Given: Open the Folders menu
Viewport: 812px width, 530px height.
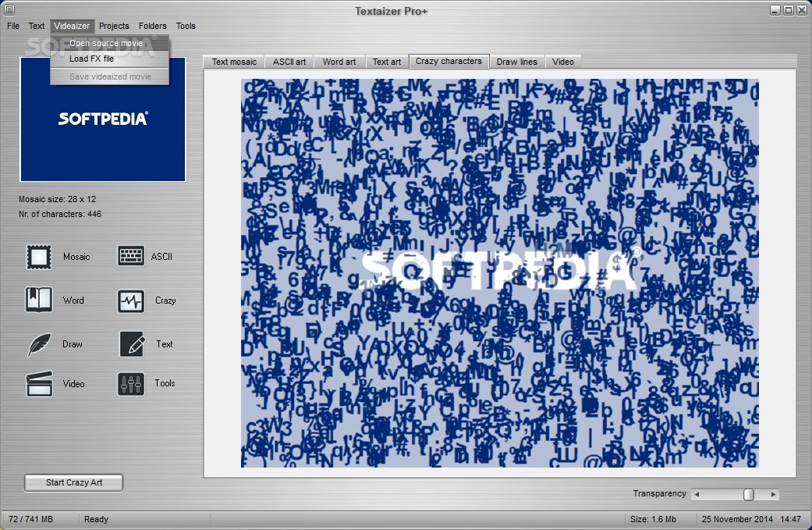Looking at the screenshot, I should coord(152,26).
